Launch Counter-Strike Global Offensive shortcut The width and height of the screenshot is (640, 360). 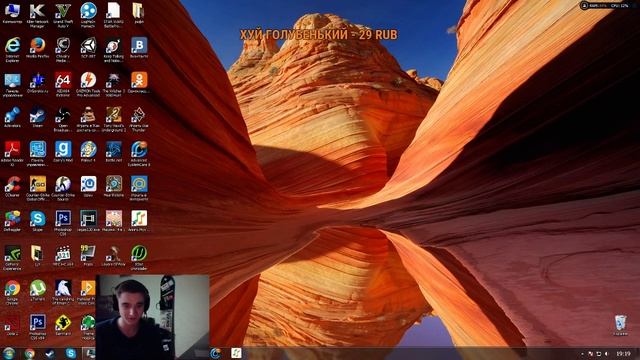[x=38, y=188]
